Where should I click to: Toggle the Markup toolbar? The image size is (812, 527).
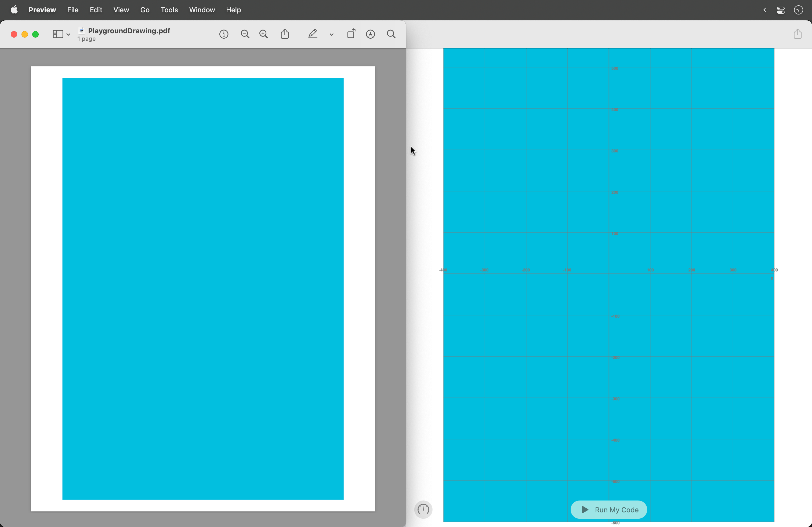point(371,34)
